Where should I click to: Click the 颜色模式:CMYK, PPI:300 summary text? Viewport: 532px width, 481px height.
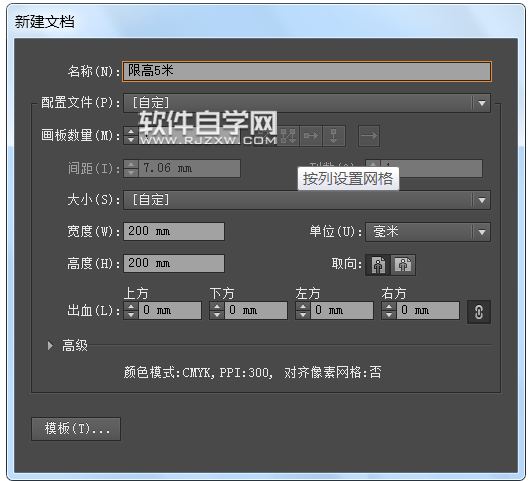click(x=198, y=372)
